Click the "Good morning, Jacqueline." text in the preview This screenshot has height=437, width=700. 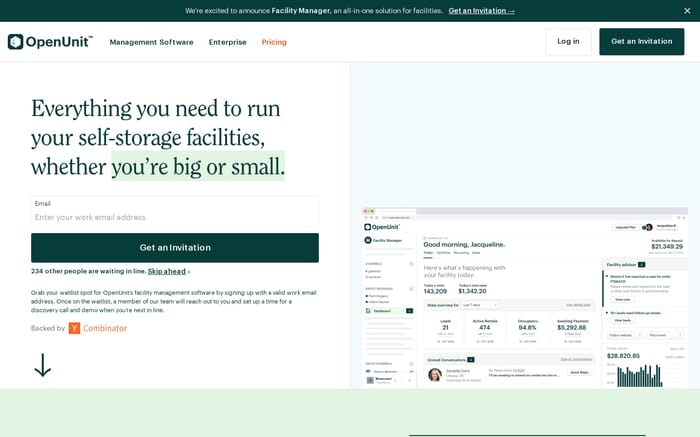click(x=464, y=245)
